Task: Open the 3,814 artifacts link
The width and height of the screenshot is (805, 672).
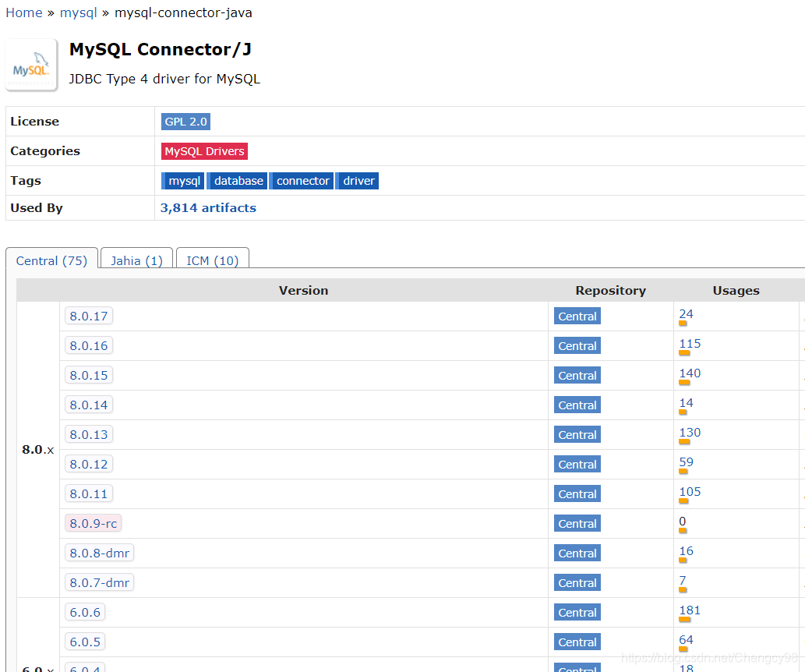Action: tap(208, 207)
